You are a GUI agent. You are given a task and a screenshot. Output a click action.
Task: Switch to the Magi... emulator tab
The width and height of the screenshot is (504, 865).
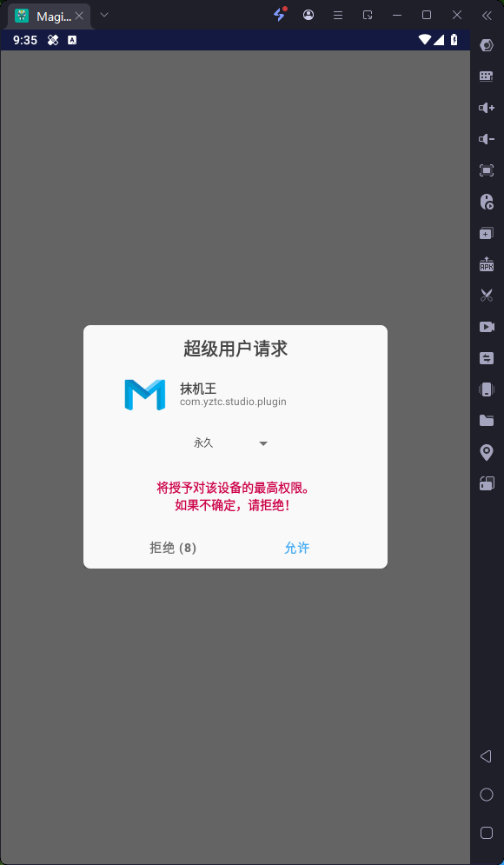point(48,16)
